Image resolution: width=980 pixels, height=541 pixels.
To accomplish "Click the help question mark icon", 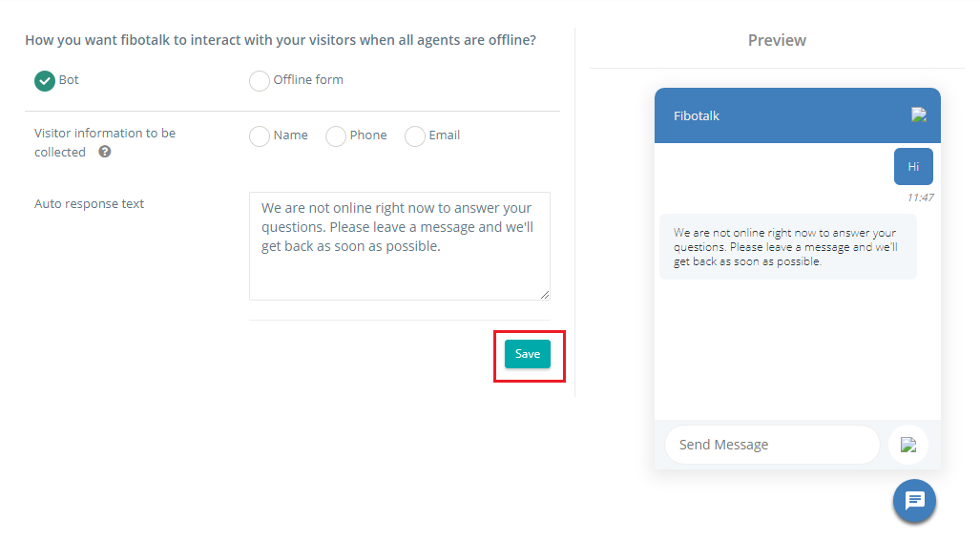I will click(104, 152).
